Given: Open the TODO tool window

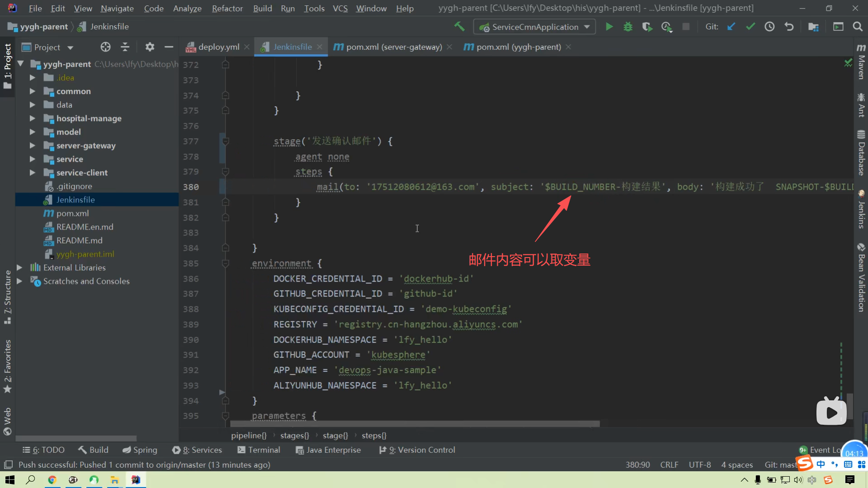Looking at the screenshot, I should tap(43, 450).
